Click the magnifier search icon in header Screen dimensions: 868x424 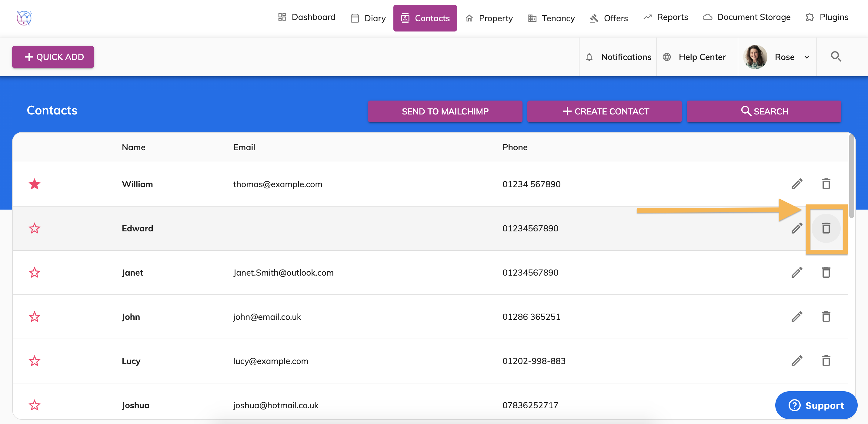836,57
